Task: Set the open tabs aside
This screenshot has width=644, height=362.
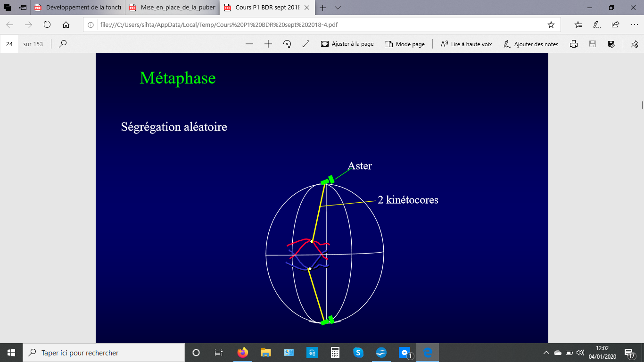Action: coord(23,8)
